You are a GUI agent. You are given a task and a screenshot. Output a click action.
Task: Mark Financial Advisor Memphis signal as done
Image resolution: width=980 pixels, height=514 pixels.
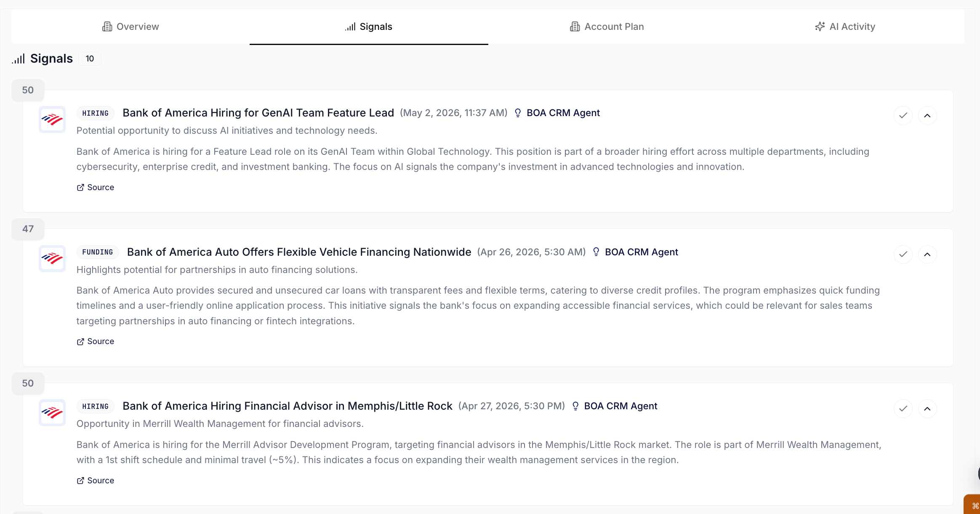click(903, 408)
